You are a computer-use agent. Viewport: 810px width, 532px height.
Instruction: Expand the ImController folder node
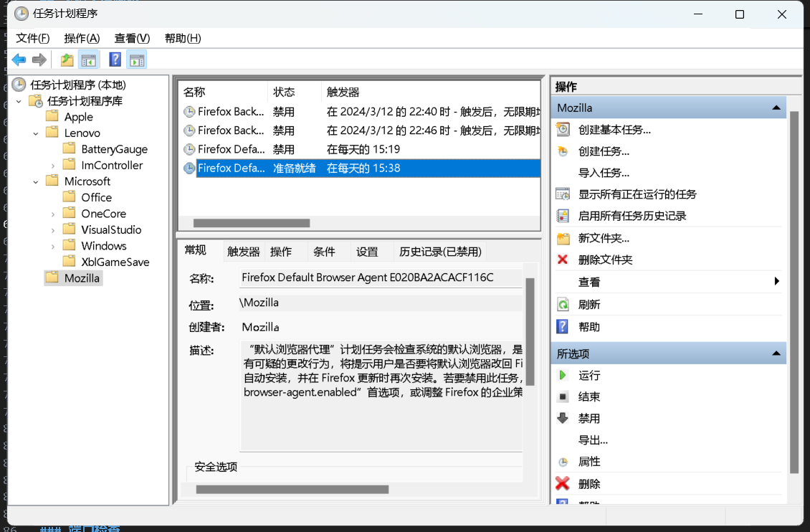click(53, 166)
